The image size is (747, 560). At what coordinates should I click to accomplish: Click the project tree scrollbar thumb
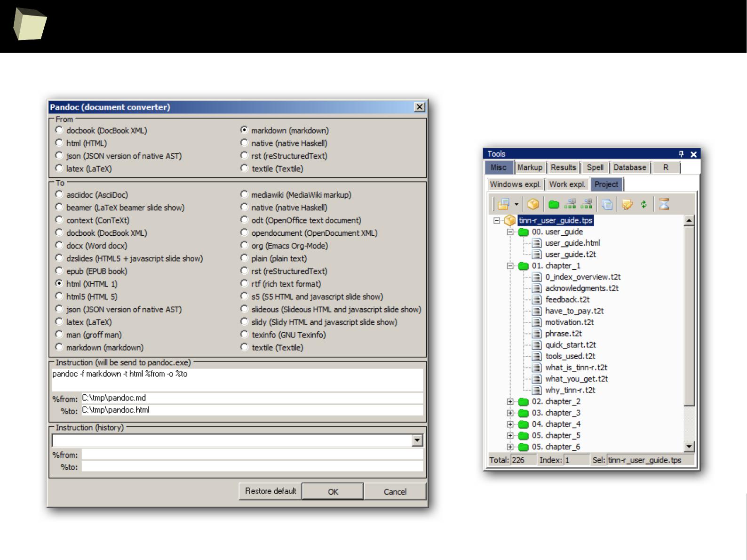[689, 316]
